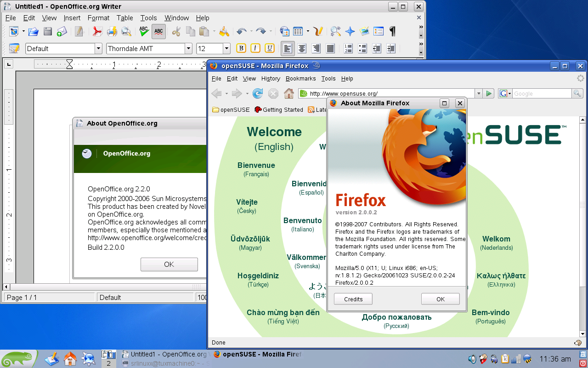Toggle Bold formatting in Writer
Viewport: 588px width, 368px height.
point(241,48)
